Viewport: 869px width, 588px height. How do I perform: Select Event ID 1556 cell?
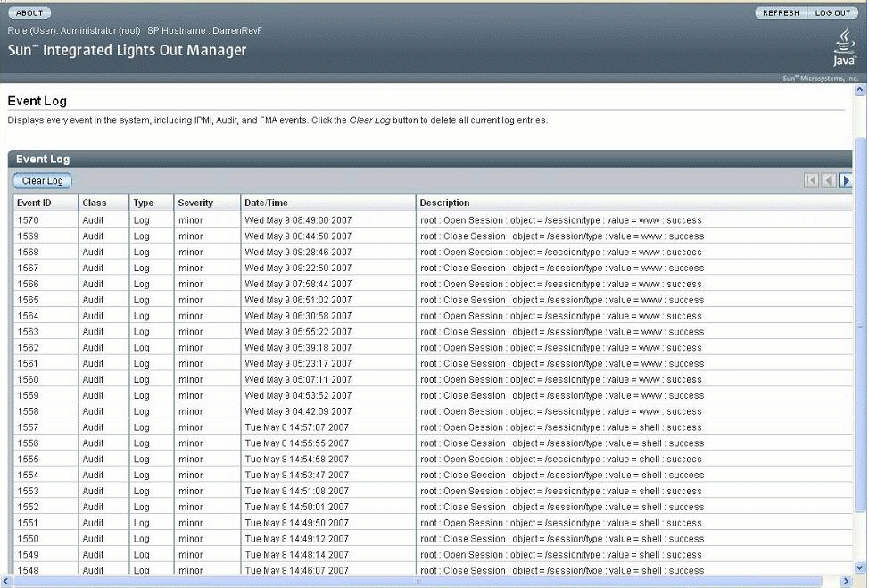point(46,443)
